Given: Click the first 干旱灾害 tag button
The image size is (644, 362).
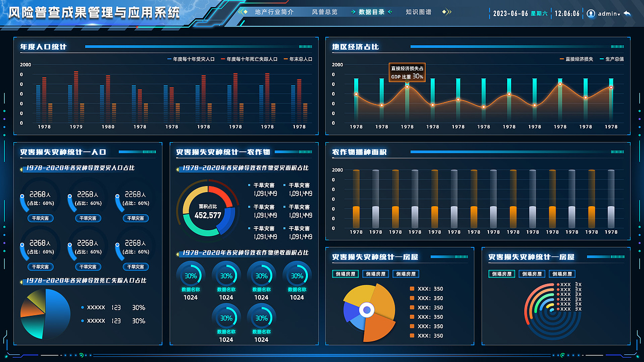Looking at the screenshot, I should click(40, 218).
